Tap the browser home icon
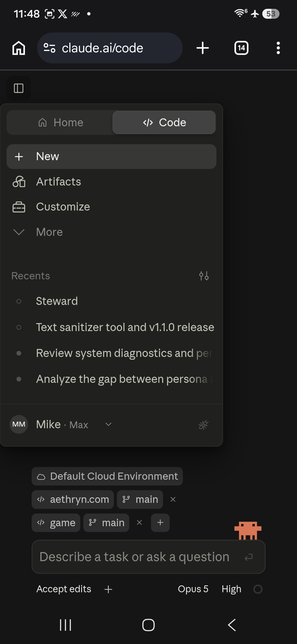 point(19,48)
